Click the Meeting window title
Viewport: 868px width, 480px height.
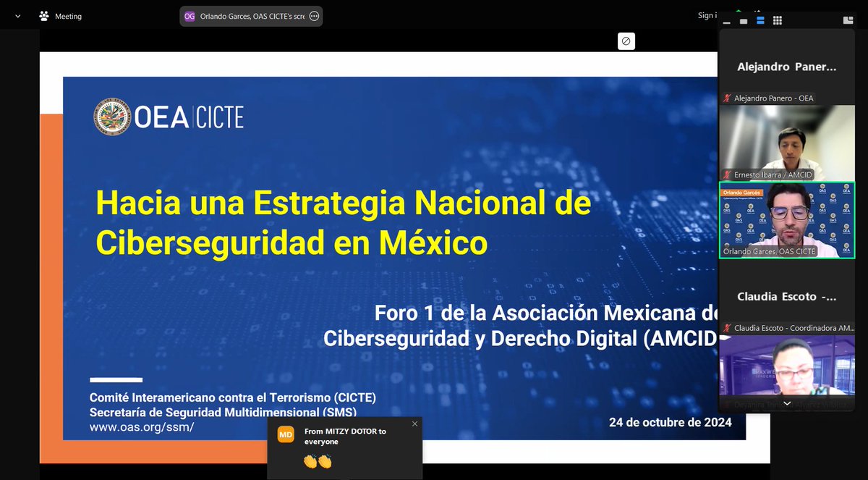click(68, 16)
